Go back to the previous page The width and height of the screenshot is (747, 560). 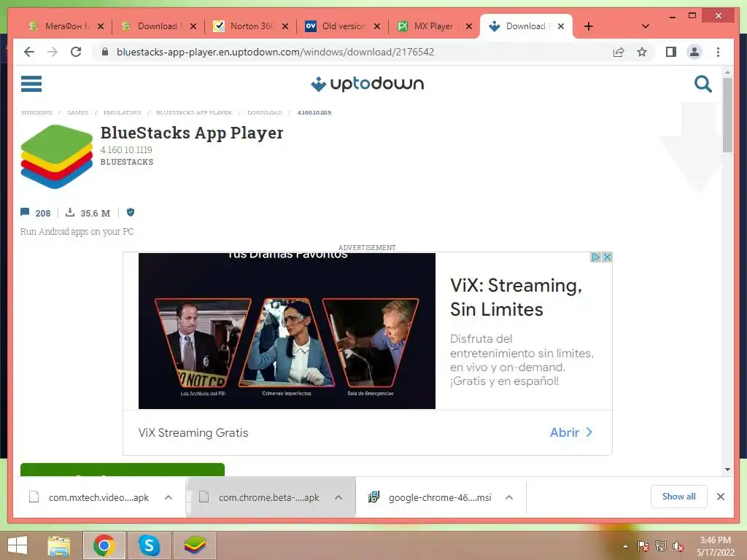coord(29,52)
